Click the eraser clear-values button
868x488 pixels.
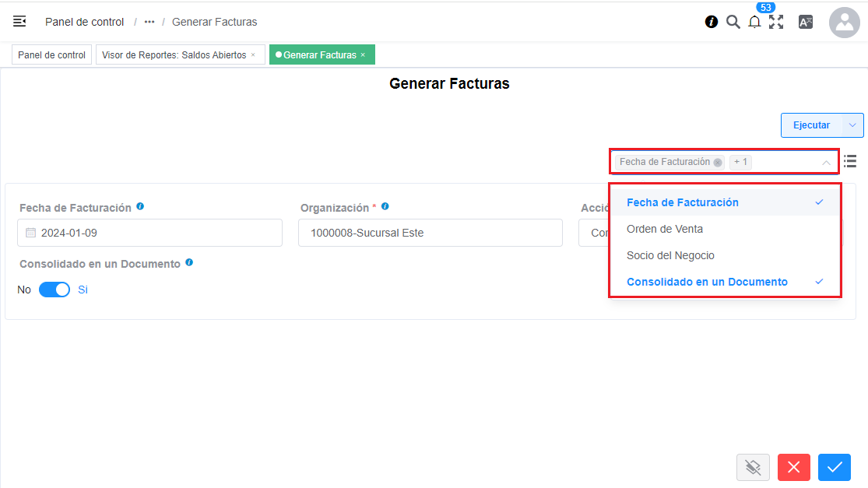click(x=753, y=467)
